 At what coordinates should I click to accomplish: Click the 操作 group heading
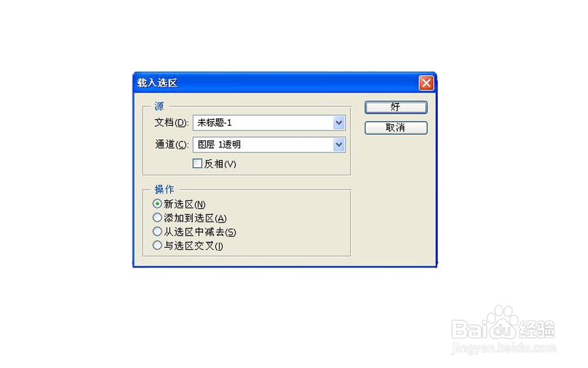(x=164, y=189)
